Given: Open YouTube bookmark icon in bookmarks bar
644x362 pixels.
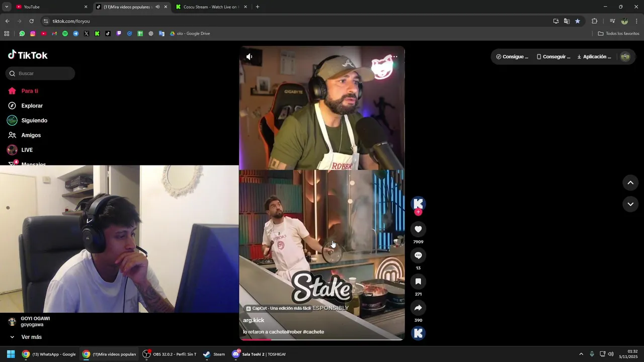Looking at the screenshot, I should [x=44, y=34].
